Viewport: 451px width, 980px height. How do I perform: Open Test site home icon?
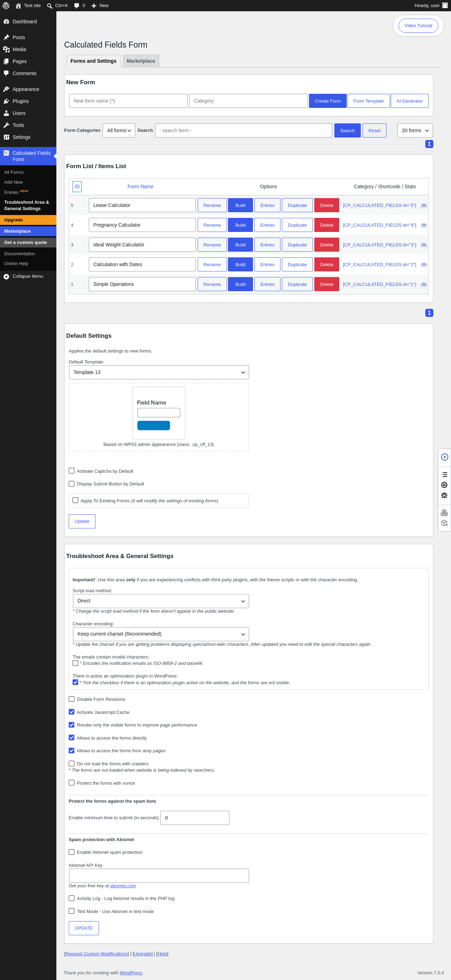pos(18,6)
